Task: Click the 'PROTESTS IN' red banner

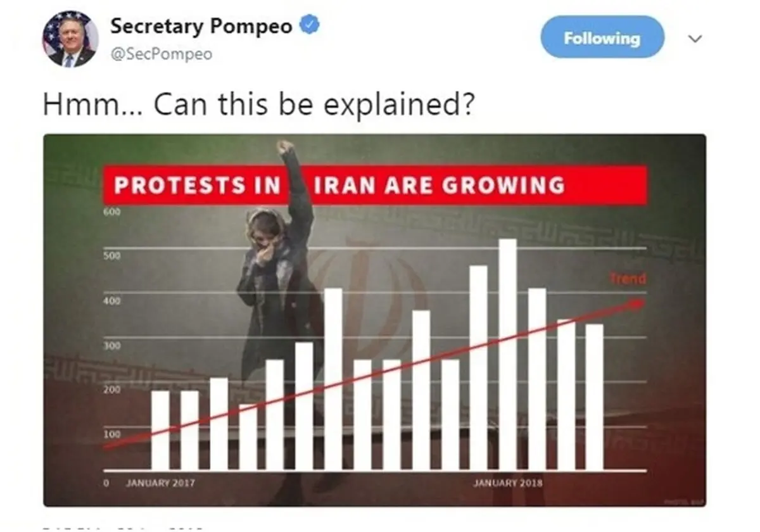Action: (197, 186)
